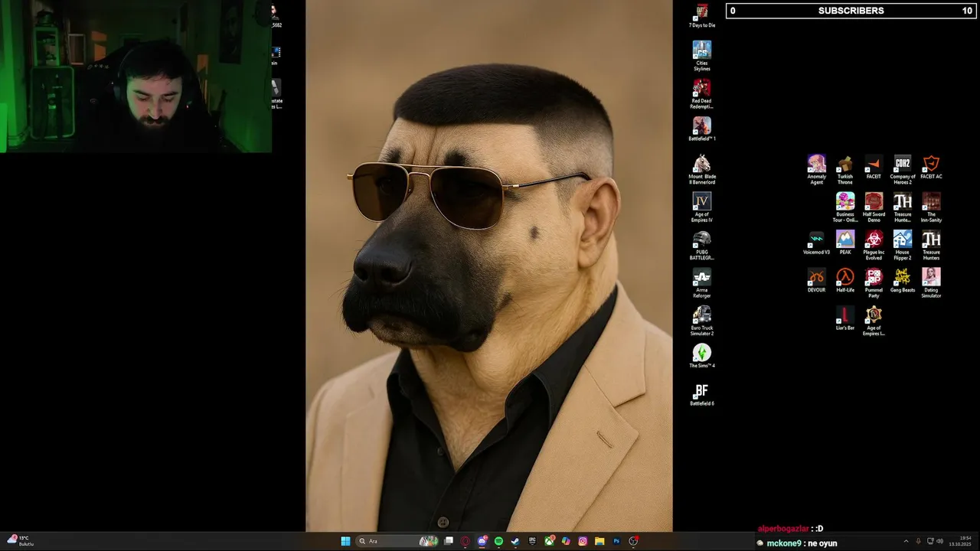Open the clock and date flyout
Screen dimensions: 980x551
960,541
